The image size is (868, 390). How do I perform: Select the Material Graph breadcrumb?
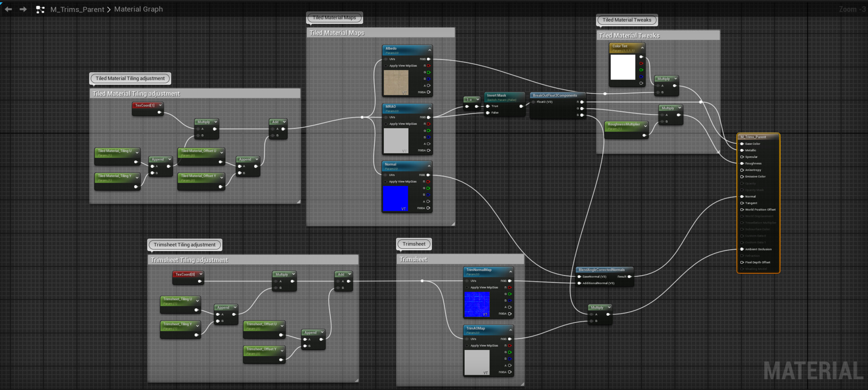(138, 9)
